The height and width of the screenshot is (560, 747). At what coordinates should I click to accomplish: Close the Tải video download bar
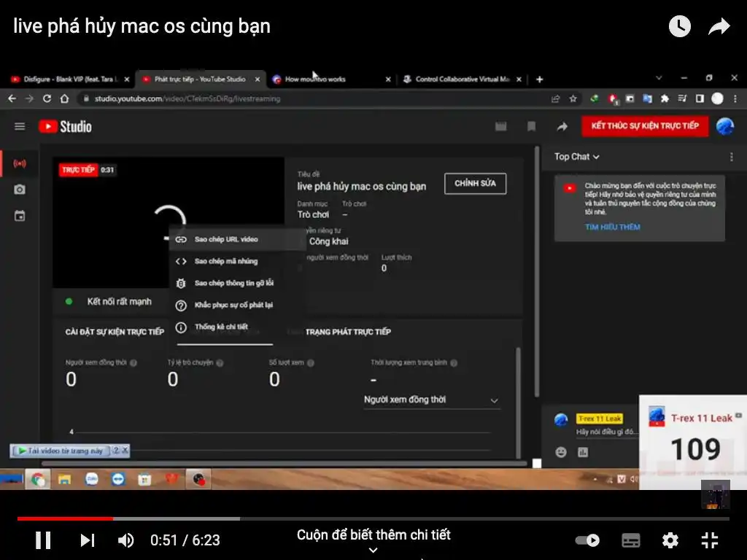coord(125,450)
